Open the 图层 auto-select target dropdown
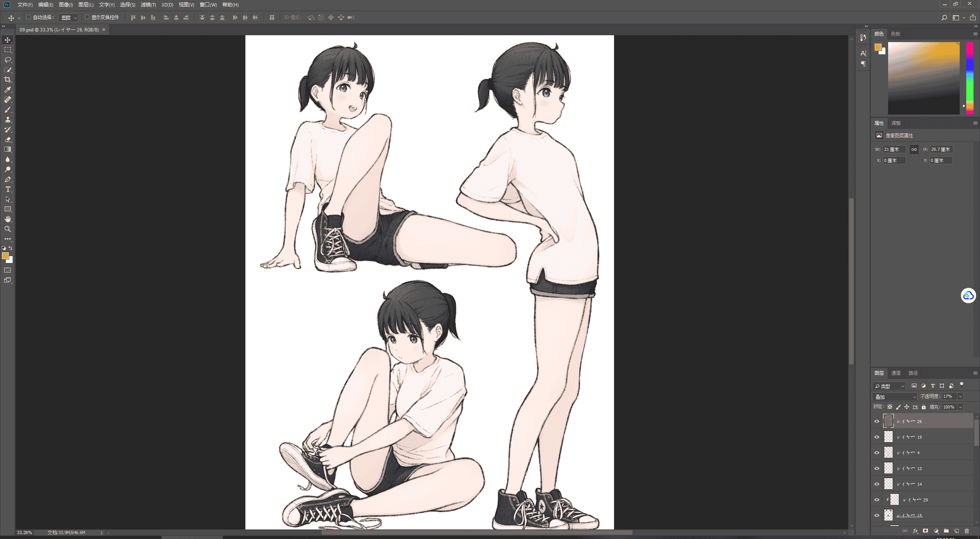Viewport: 980px width, 539px height. [x=69, y=18]
